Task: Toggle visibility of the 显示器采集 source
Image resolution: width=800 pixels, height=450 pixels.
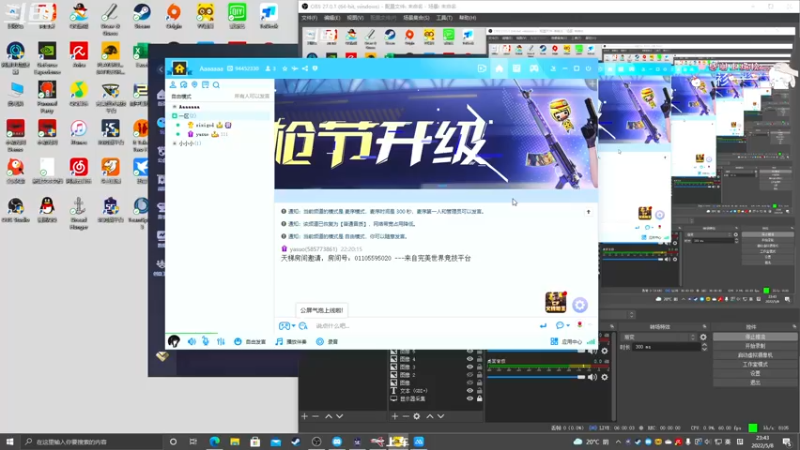Action: point(470,398)
